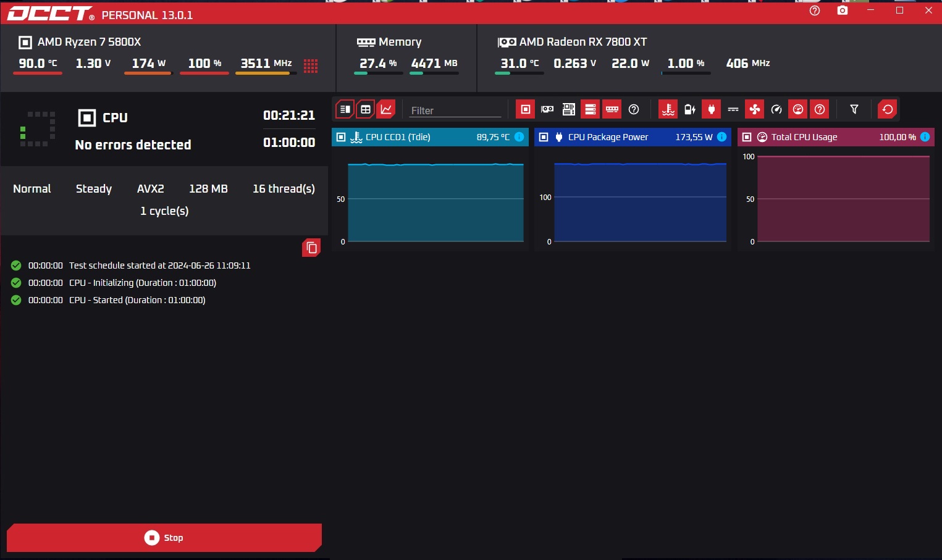Click the Steady load type label

94,189
